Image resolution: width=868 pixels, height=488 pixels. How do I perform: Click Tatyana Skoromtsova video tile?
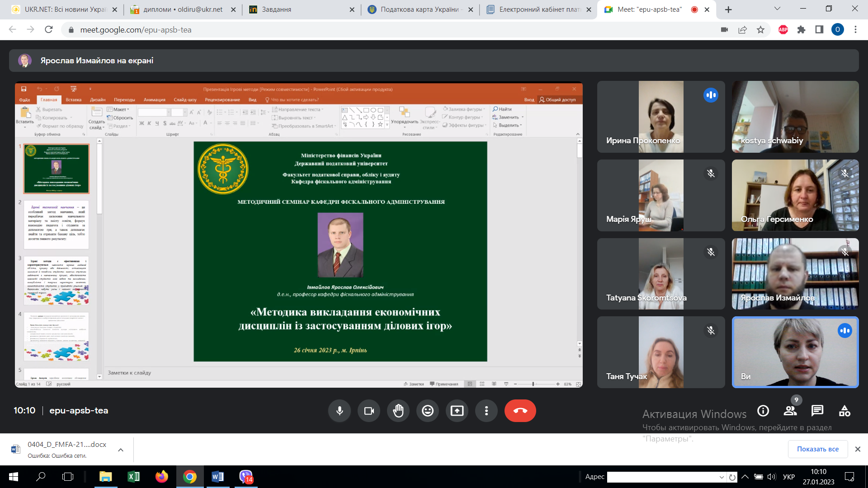coord(661,274)
